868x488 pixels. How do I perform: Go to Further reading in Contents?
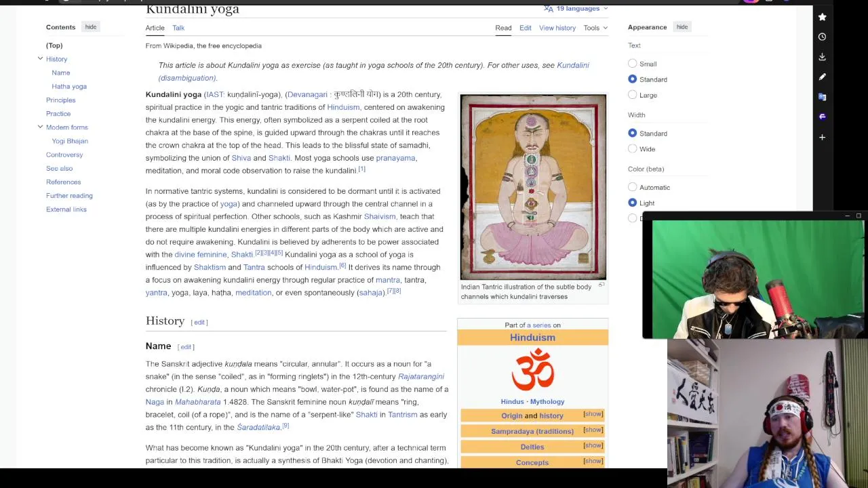(69, 195)
